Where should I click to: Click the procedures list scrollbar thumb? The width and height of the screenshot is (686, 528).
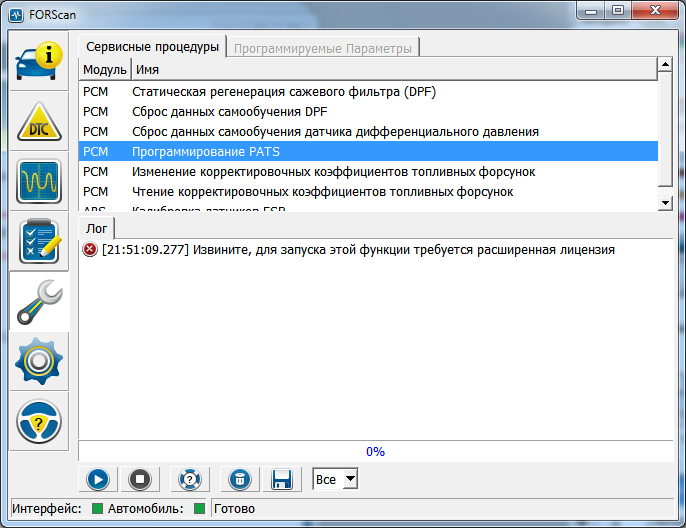665,129
